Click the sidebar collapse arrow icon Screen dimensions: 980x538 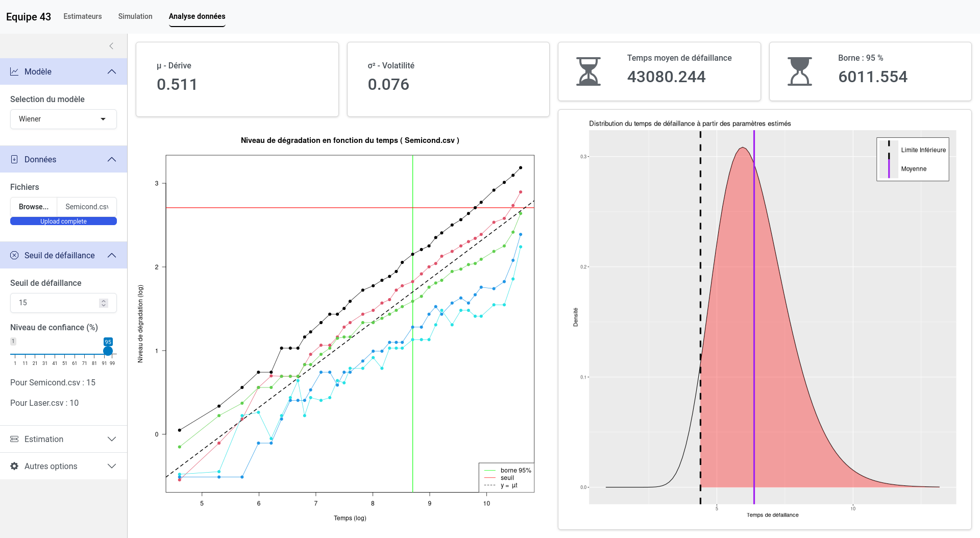pos(111,46)
